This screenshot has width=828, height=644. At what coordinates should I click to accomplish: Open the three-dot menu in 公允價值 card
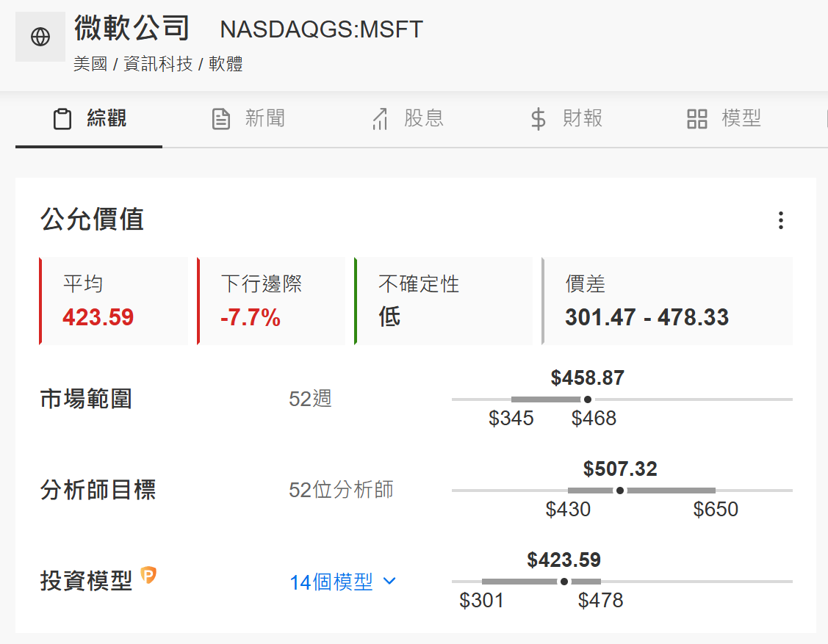780,220
